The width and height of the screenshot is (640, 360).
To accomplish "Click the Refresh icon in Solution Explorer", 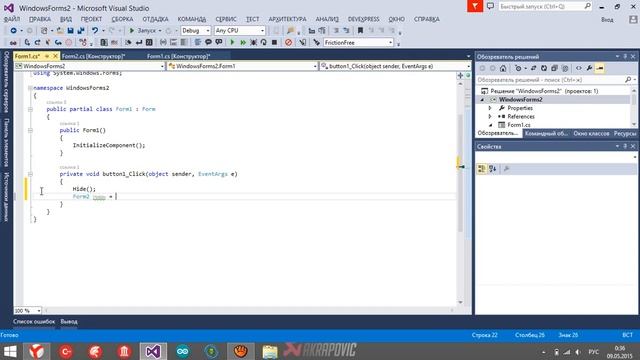I will [x=544, y=69].
